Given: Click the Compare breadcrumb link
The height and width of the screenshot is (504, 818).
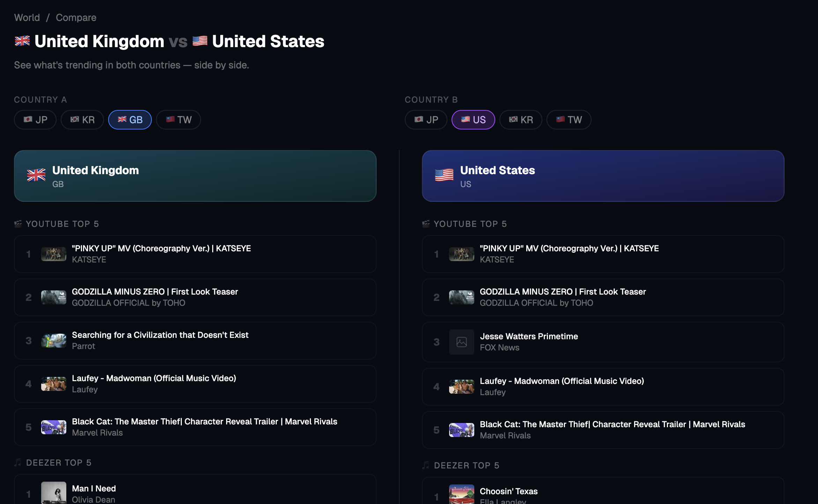Looking at the screenshot, I should (76, 17).
